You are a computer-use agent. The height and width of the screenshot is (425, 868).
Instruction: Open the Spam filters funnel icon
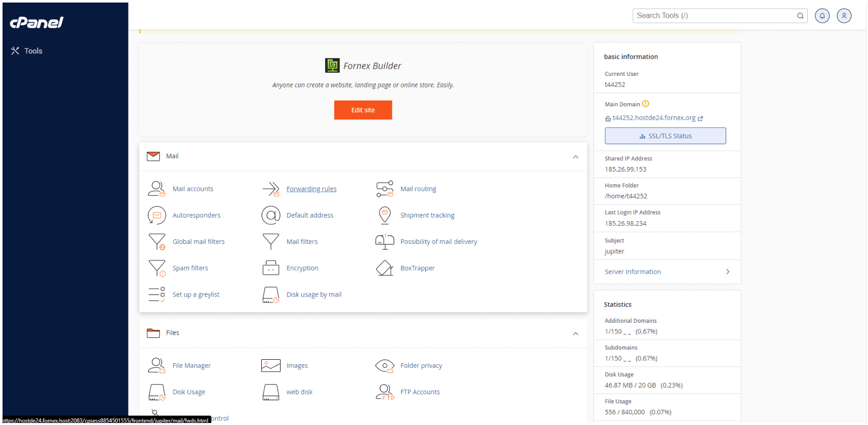(x=156, y=268)
